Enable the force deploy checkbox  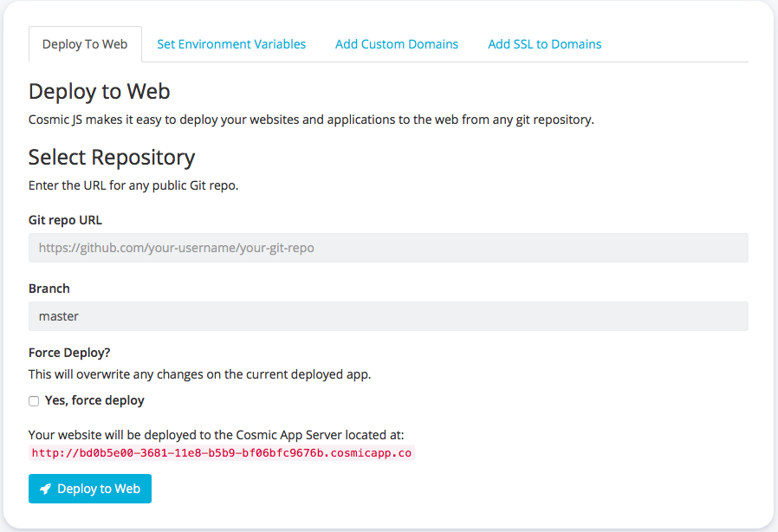pyautogui.click(x=34, y=401)
